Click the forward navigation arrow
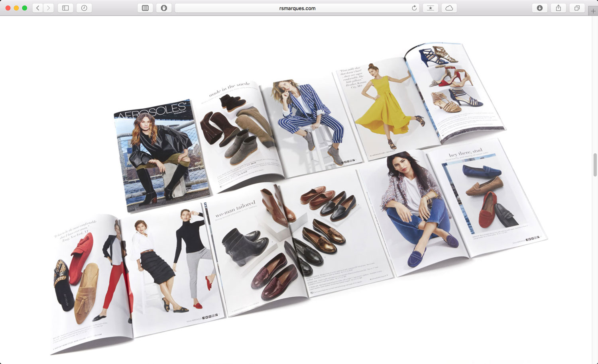598x364 pixels. [x=49, y=8]
